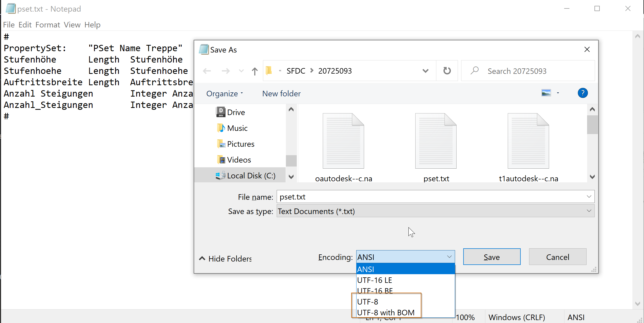The width and height of the screenshot is (644, 323).
Task: Select the pset.txt file thumbnail
Action: (436, 141)
